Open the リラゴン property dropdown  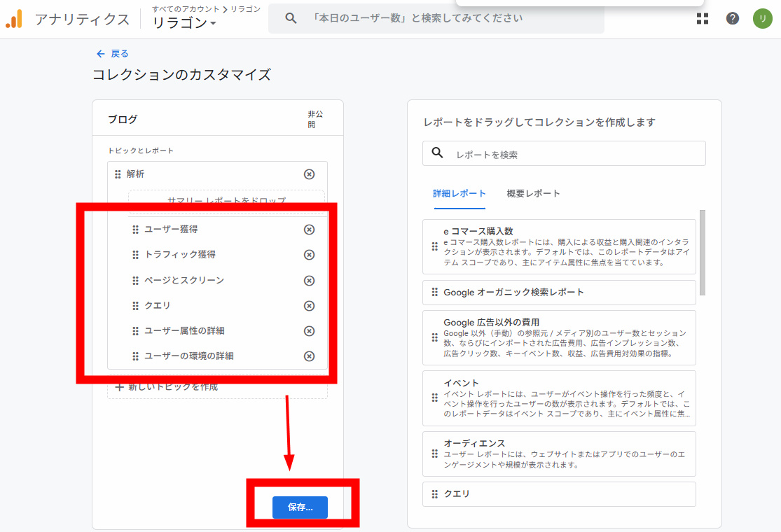point(185,23)
